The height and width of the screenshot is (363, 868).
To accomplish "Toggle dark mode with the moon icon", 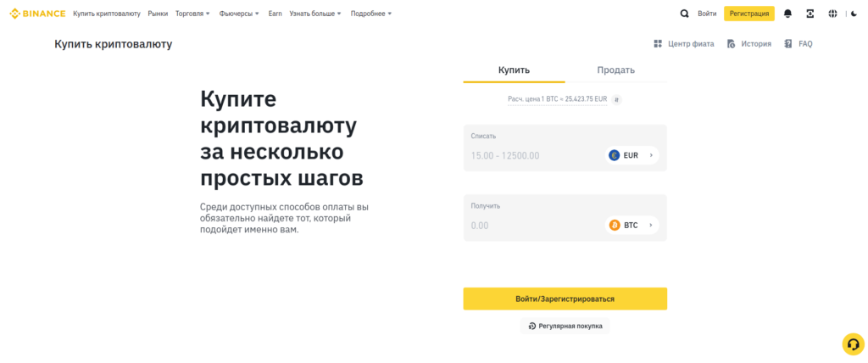I will coord(854,14).
